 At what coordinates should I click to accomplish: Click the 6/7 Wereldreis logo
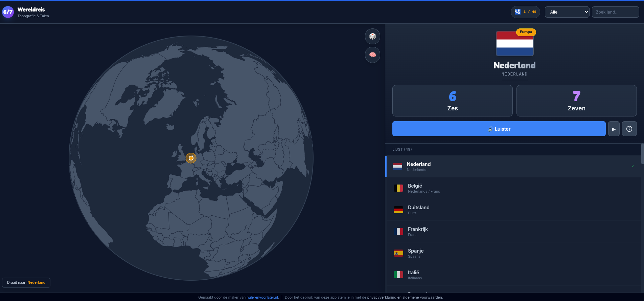click(x=8, y=12)
